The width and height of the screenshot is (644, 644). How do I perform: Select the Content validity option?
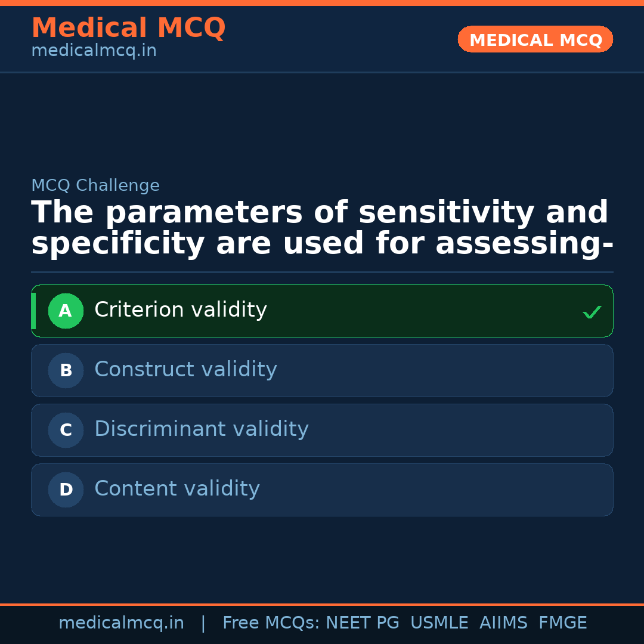[x=177, y=489]
